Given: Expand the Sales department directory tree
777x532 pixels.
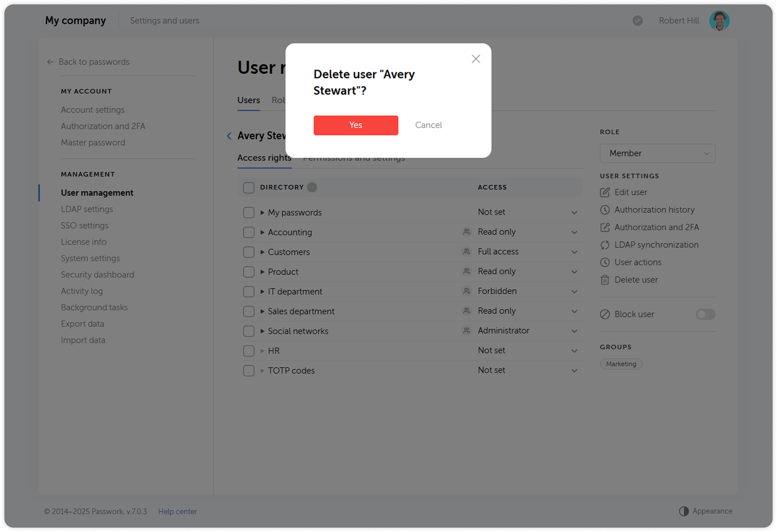Looking at the screenshot, I should 262,311.
